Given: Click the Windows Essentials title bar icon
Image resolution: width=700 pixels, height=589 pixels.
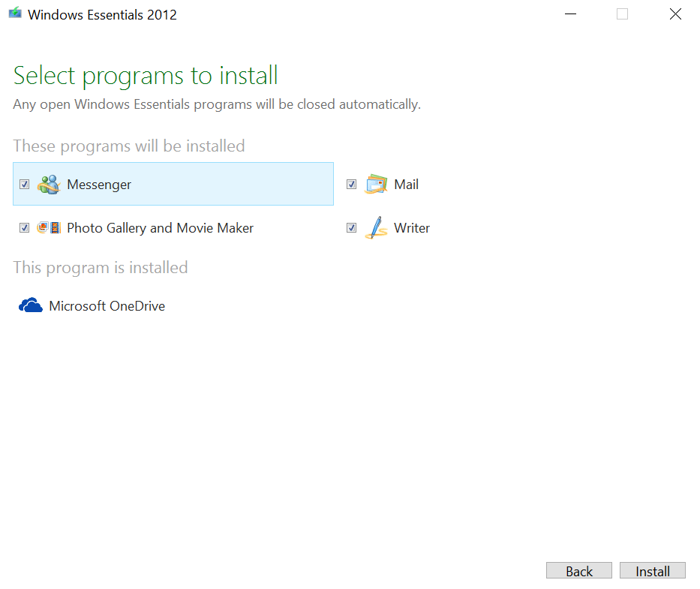Looking at the screenshot, I should 15,13.
